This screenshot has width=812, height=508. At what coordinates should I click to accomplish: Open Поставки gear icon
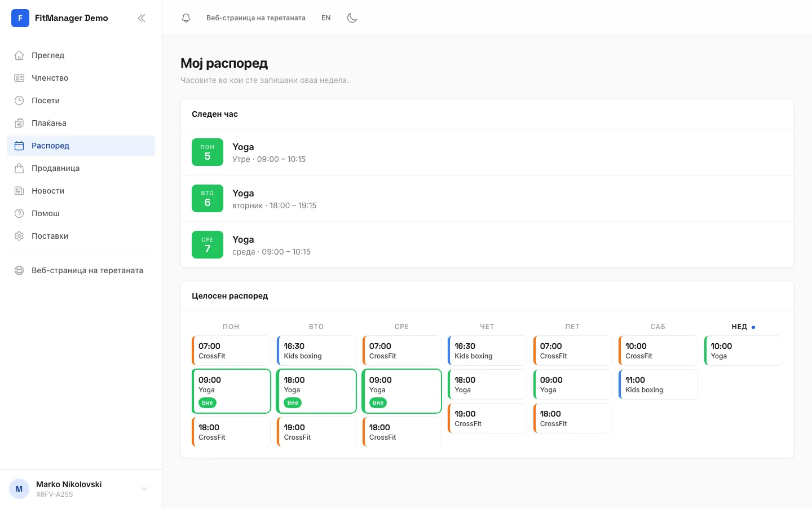pyautogui.click(x=19, y=236)
